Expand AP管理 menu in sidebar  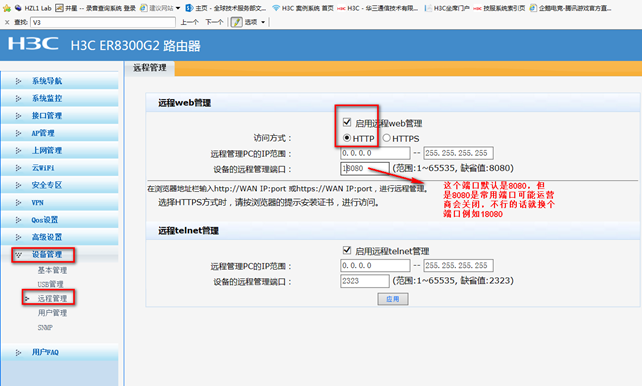[x=60, y=133]
